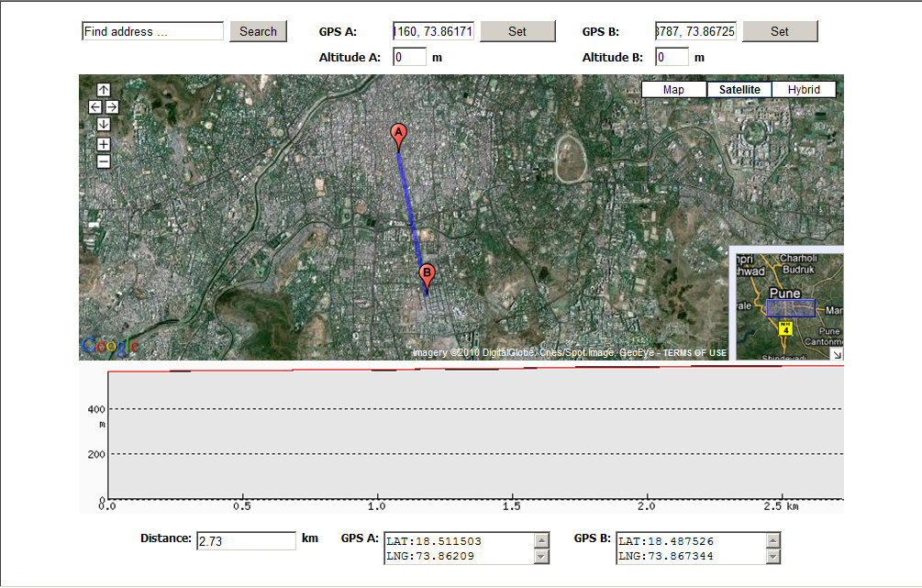Click GPS A result LAT/LNG textbox
Screen dimensions: 922x588
coord(466,548)
